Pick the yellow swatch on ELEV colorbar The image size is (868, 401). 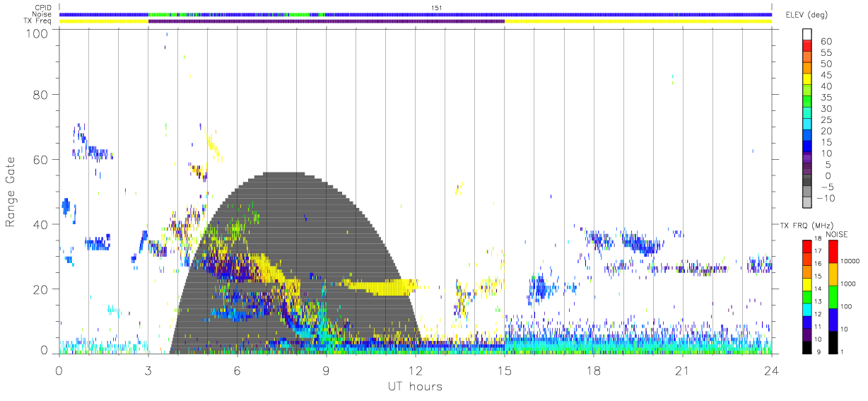pos(807,81)
